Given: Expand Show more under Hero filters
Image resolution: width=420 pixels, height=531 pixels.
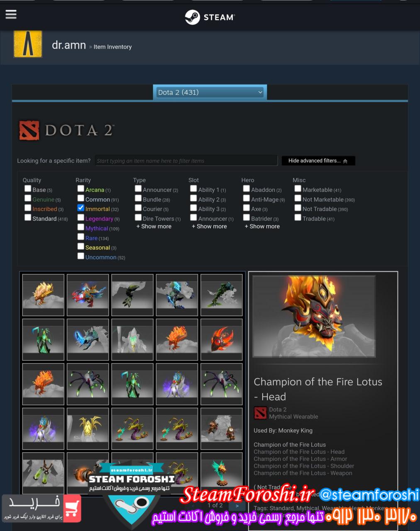Looking at the screenshot, I should click(x=262, y=227).
